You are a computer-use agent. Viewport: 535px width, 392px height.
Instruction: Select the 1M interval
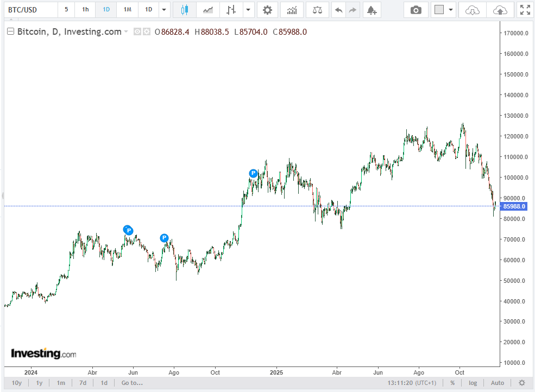pyautogui.click(x=127, y=9)
